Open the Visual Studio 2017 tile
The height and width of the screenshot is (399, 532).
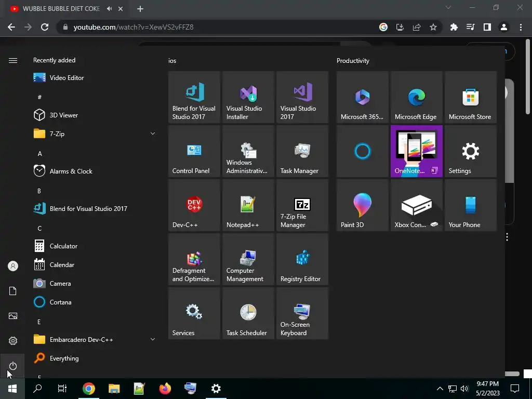click(302, 97)
